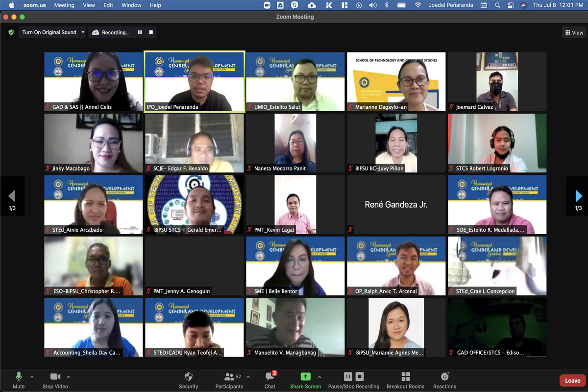Open the Participants panel

tap(229, 380)
